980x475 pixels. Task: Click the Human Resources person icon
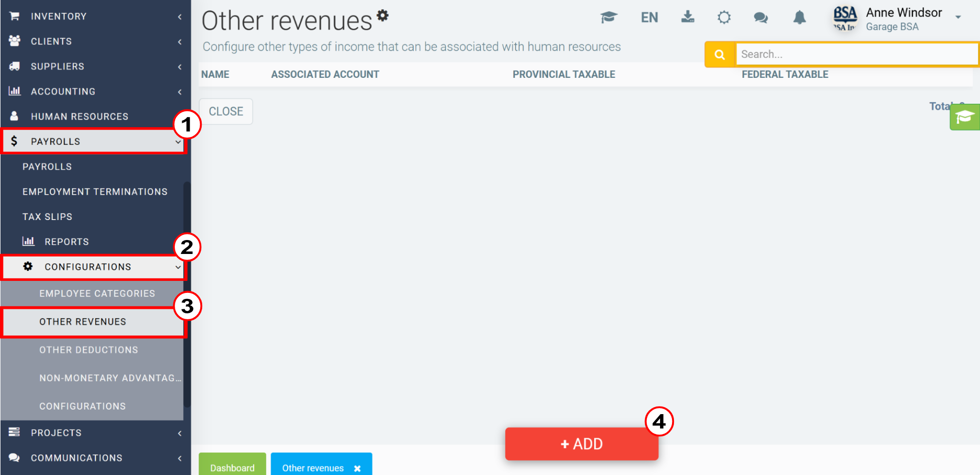[x=14, y=116]
